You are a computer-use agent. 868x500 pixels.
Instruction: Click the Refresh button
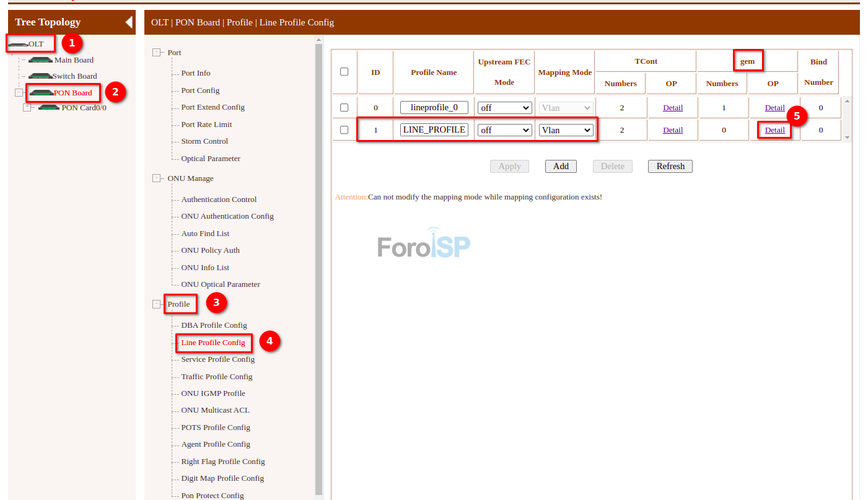[670, 166]
